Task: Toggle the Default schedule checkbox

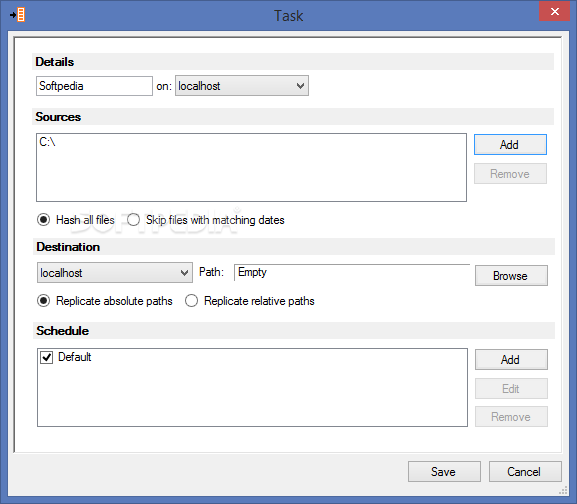Action: pos(46,357)
